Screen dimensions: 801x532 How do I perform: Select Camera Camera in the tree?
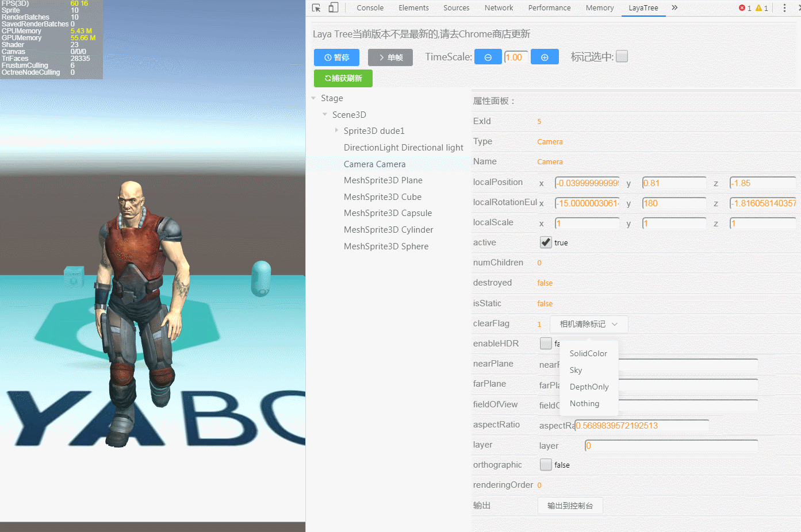(x=375, y=164)
